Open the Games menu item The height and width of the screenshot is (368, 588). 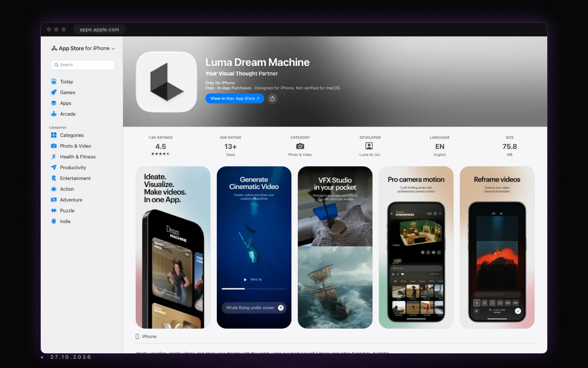(x=68, y=92)
